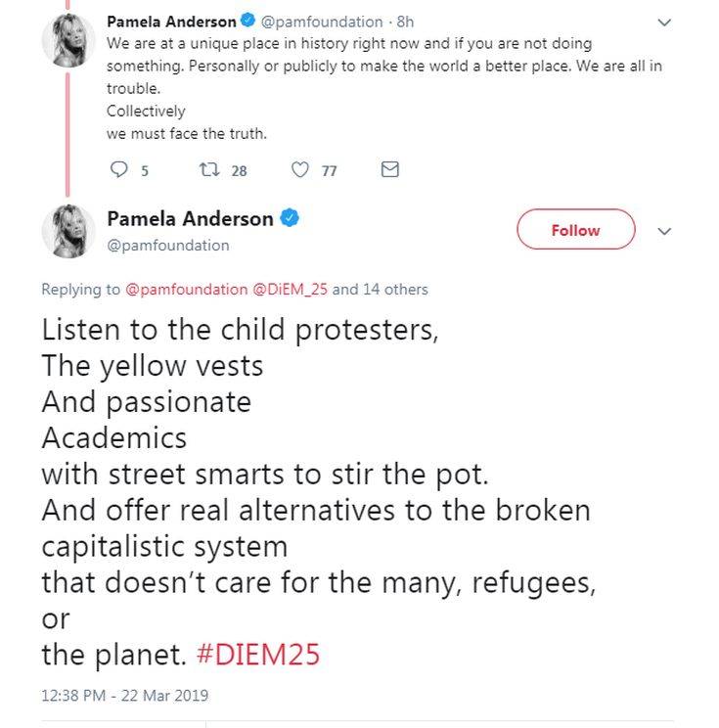Click the large Pamela Anderson name on the main tweet
The image size is (719, 728).
[190, 219]
